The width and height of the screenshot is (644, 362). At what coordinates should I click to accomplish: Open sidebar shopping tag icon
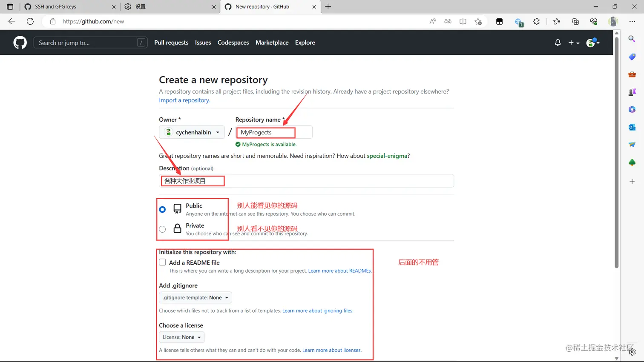point(632,57)
